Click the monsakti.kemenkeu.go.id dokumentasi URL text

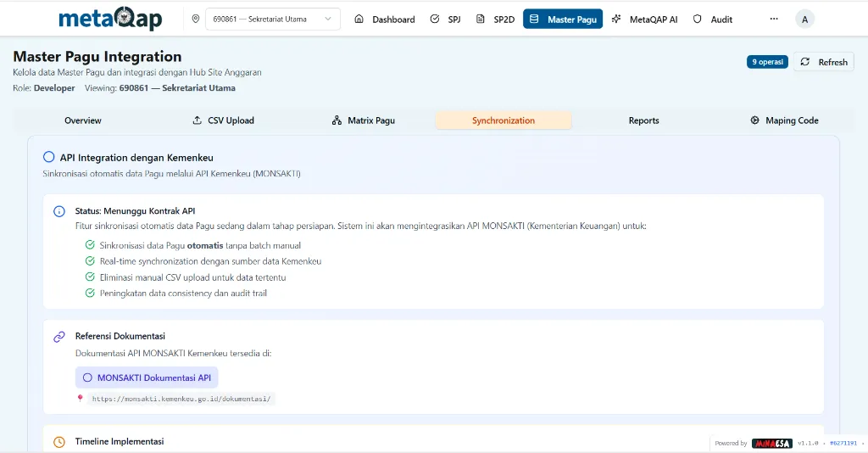tap(181, 399)
